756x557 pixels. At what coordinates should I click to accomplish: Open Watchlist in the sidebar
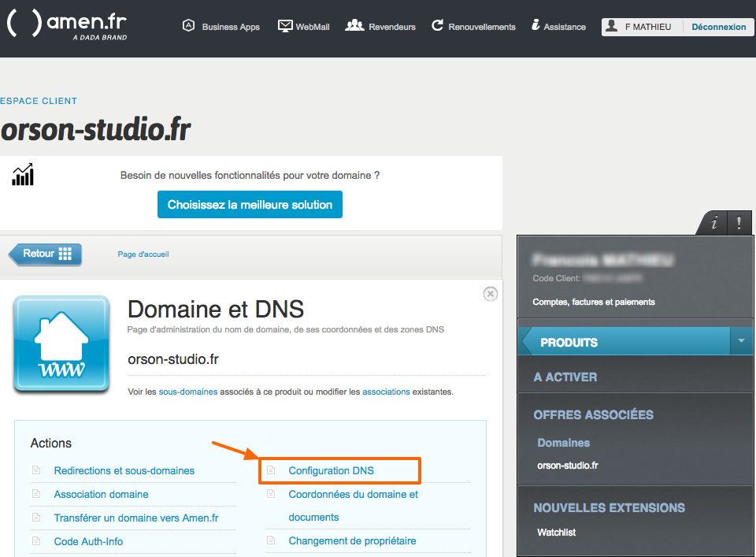(x=557, y=533)
